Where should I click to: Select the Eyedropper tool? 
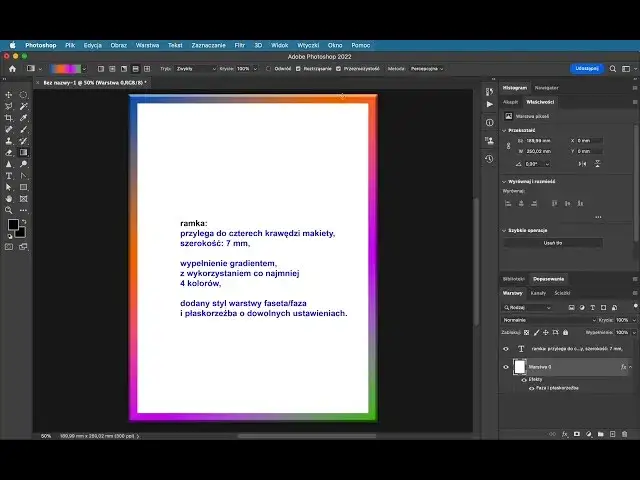tap(23, 118)
